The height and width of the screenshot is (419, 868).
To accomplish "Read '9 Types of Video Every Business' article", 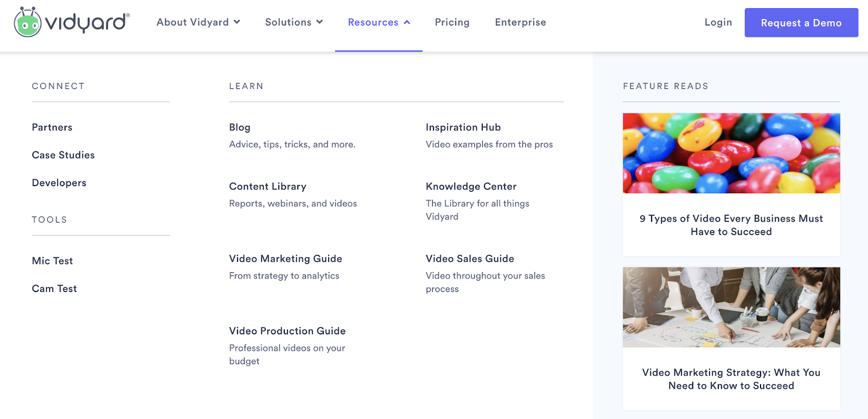I will [731, 225].
